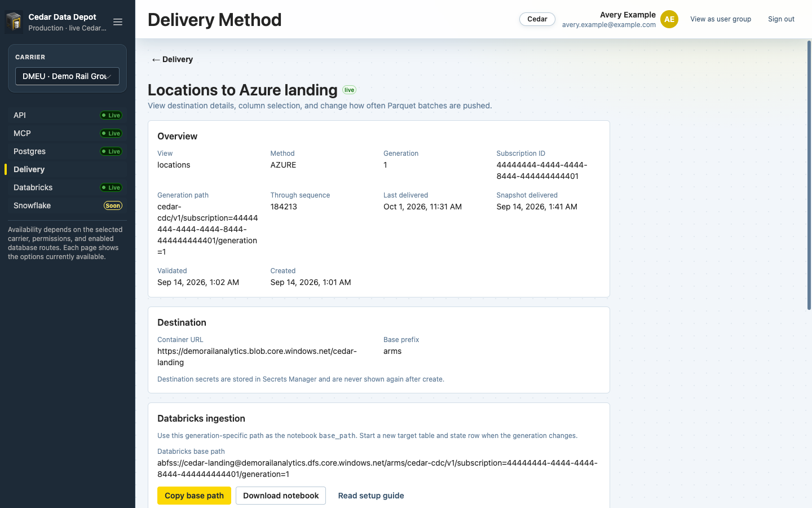Image resolution: width=812 pixels, height=508 pixels.
Task: Open the Snowflake sidebar item
Action: [x=67, y=205]
